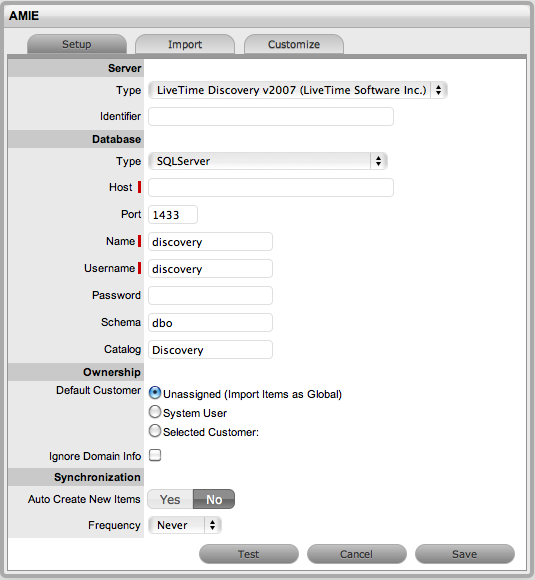
Task: Click into the Host field
Action: (271, 188)
